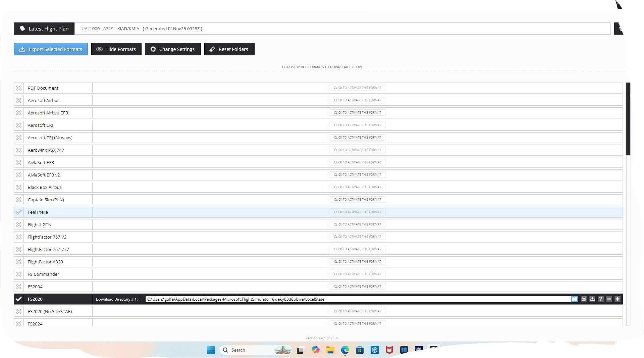Toggle Aerosoft CRJ (Airways) format

click(x=19, y=138)
